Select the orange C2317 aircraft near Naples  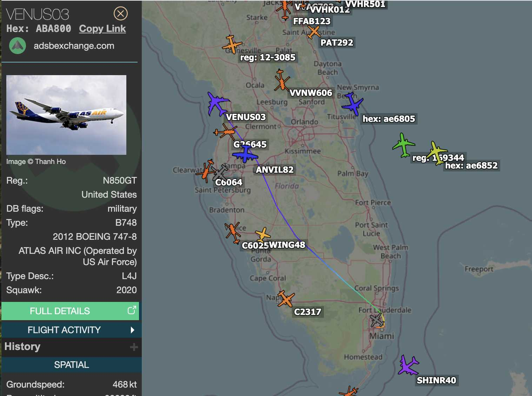coord(286,299)
